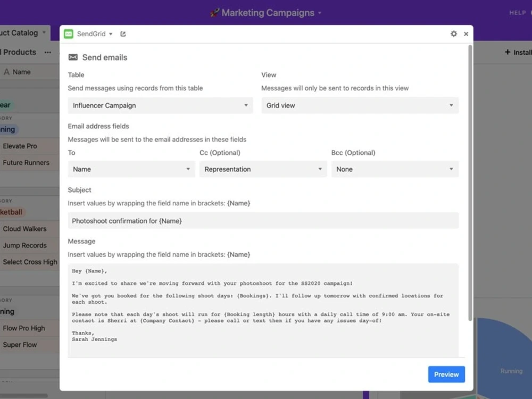Click the dialog vertical scrollbar
The width and height of the screenshot is (532, 399).
470,183
